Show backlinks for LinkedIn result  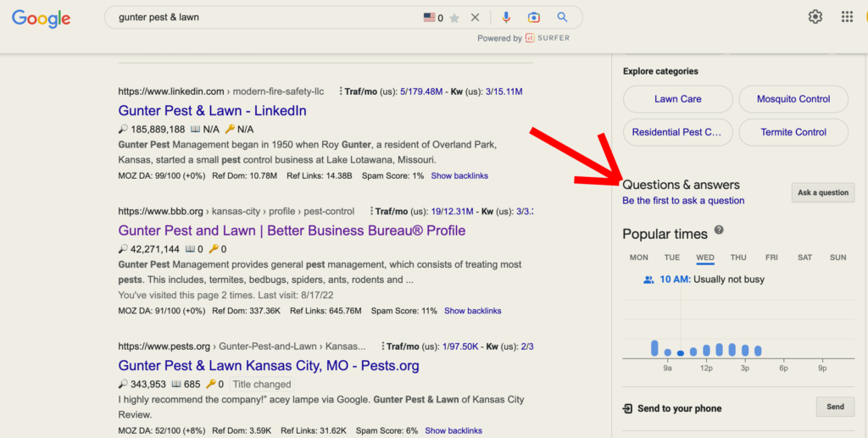[x=459, y=176]
